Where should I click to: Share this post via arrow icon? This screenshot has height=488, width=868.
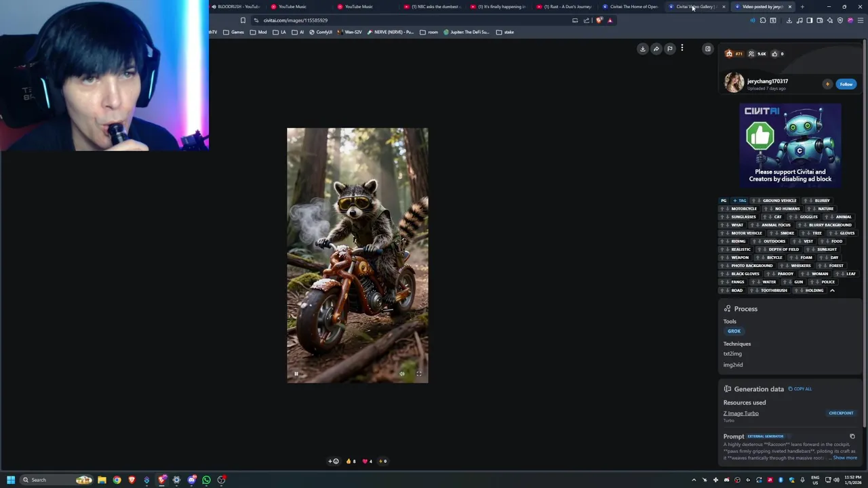tap(656, 49)
